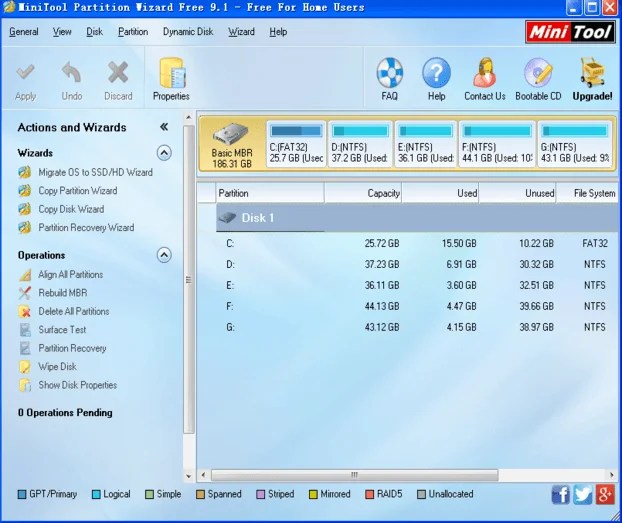Image resolution: width=622 pixels, height=523 pixels.
Task: Select the C:(FAT32) partition block
Action: tap(296, 144)
